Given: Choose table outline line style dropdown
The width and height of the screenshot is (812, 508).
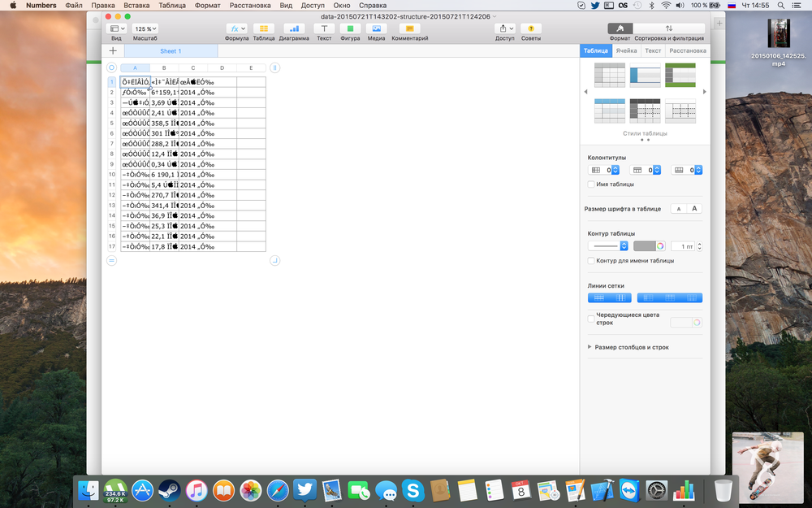Looking at the screenshot, I should click(608, 246).
